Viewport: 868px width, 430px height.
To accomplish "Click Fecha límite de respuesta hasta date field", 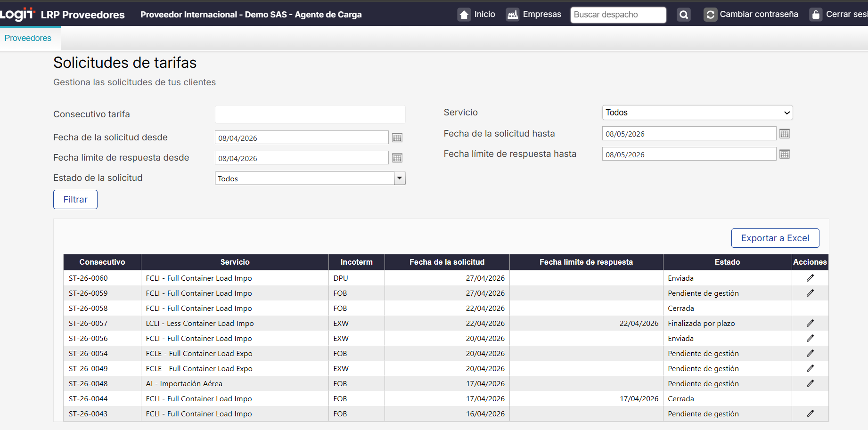I will pyautogui.click(x=689, y=154).
